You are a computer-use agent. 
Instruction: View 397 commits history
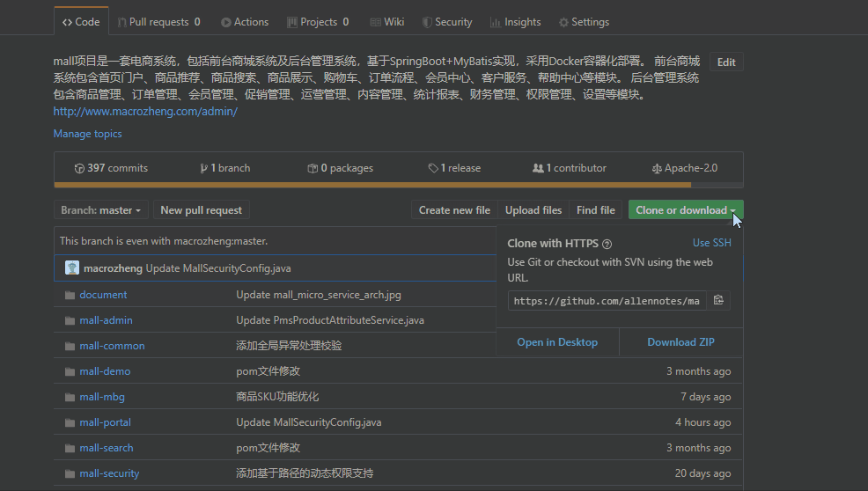pos(111,168)
